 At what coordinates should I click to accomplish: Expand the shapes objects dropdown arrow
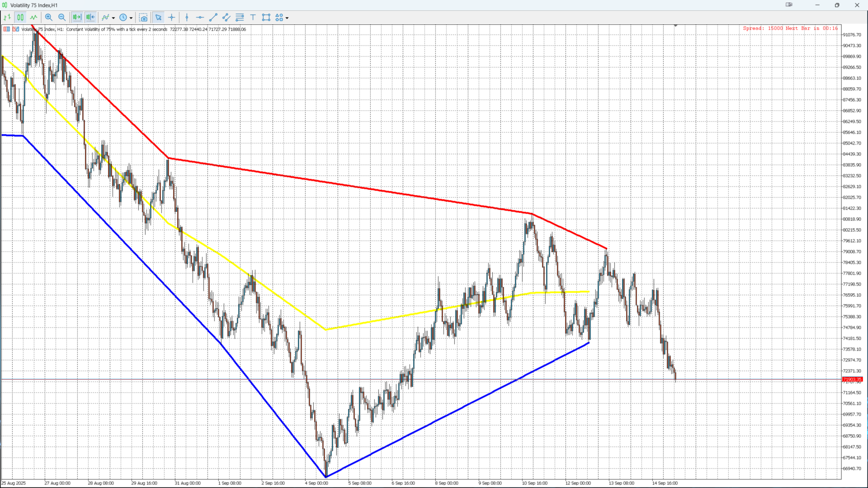[287, 18]
